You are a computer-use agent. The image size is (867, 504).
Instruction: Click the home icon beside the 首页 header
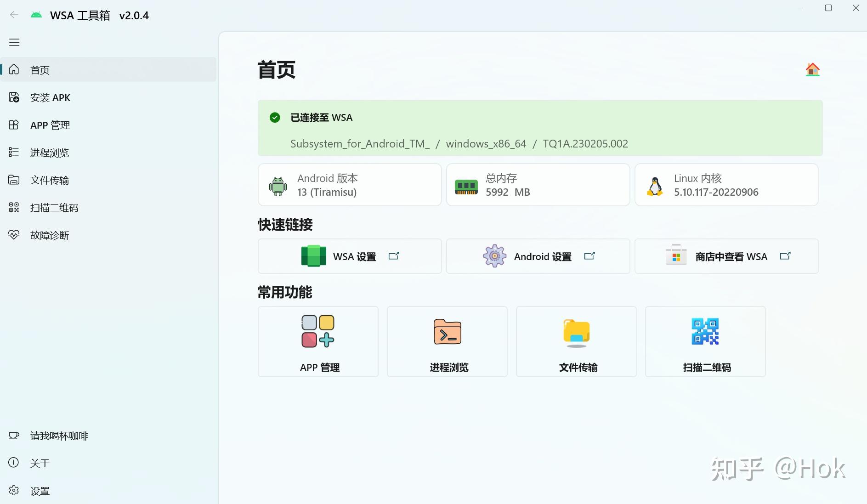pos(812,69)
